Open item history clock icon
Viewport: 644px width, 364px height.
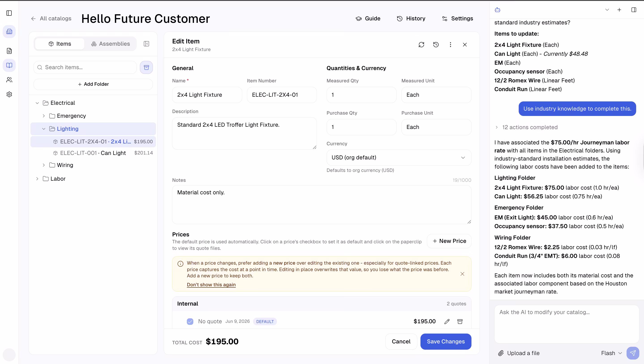click(x=436, y=45)
